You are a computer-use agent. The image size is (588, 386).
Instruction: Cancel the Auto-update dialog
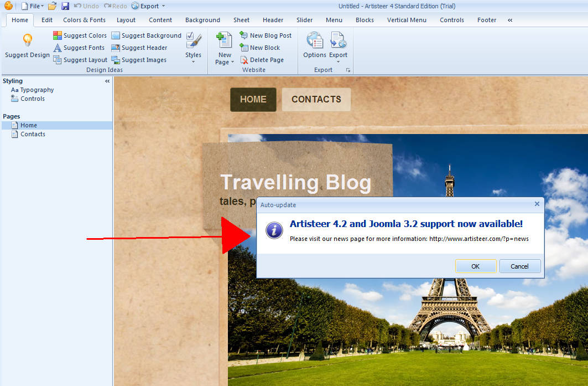pos(519,266)
